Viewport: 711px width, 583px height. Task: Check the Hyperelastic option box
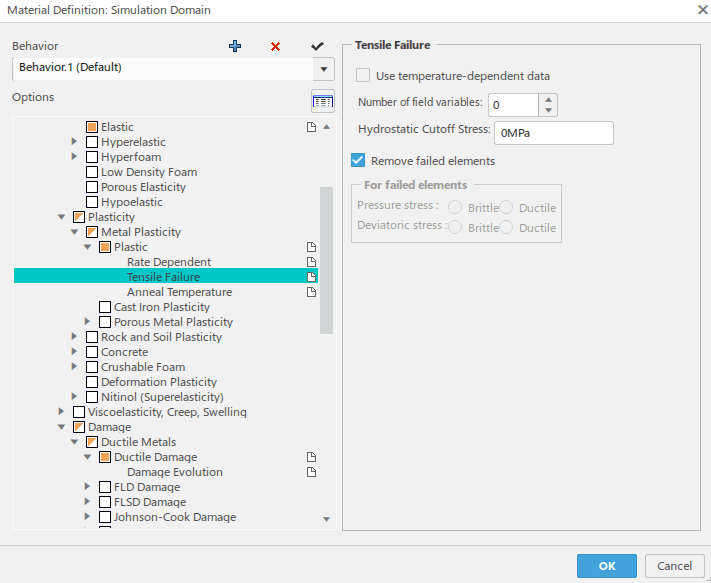(x=92, y=142)
